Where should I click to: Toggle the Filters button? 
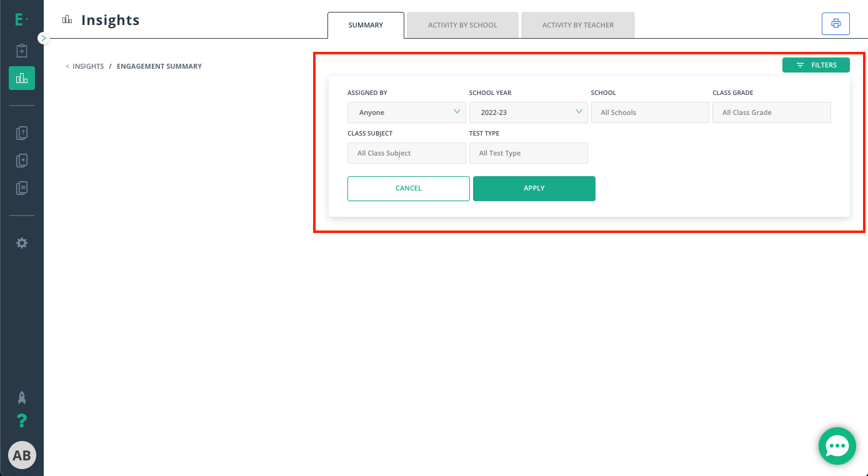click(x=816, y=65)
